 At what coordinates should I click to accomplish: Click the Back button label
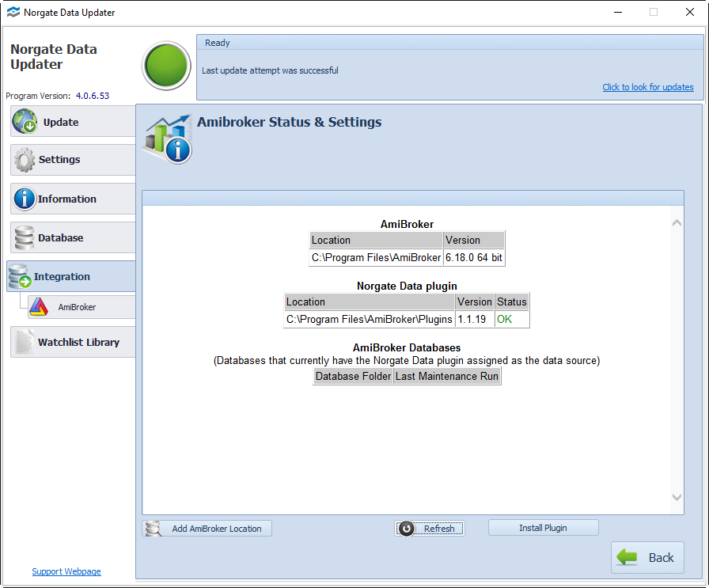(661, 557)
